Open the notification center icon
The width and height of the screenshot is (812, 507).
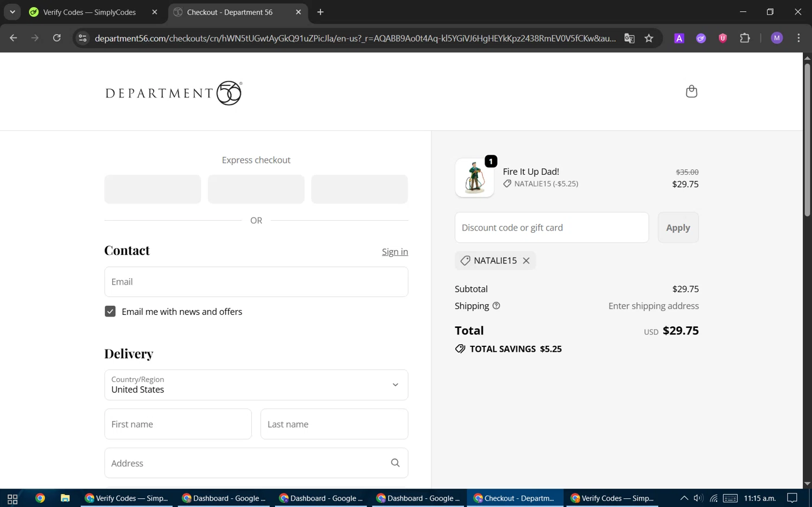[793, 498]
